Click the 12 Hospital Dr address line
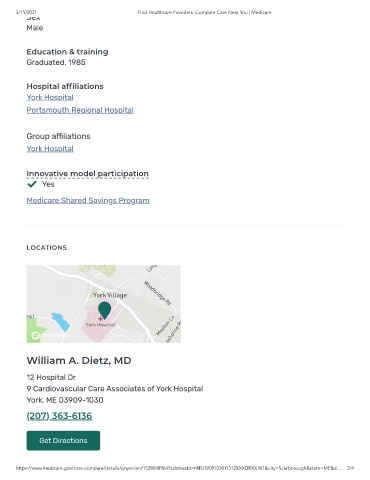The height and width of the screenshot is (480, 370). 51,377
